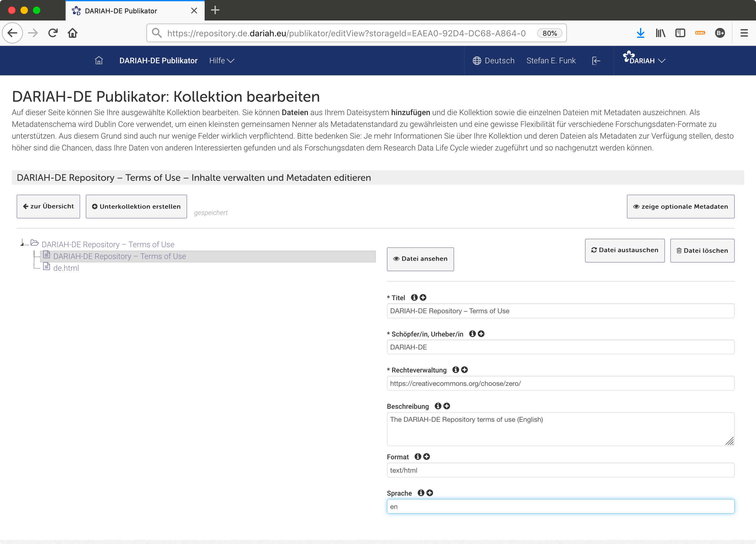The image size is (756, 544).
Task: Click the plus icon next to Rechteverwaltung
Action: point(464,370)
